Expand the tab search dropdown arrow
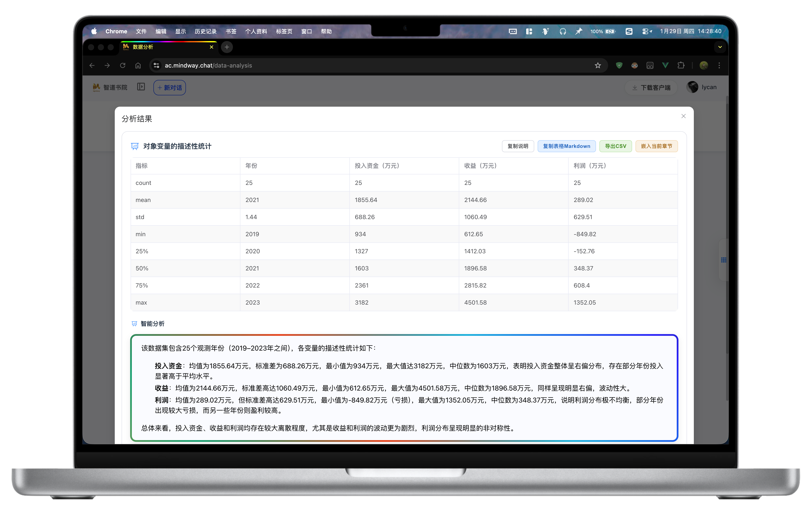The image size is (812, 513). (720, 47)
